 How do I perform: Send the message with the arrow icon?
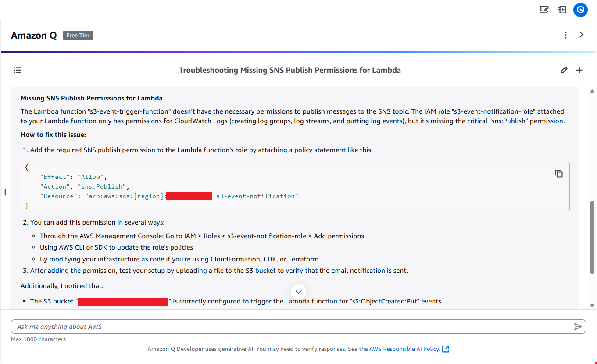[x=578, y=326]
